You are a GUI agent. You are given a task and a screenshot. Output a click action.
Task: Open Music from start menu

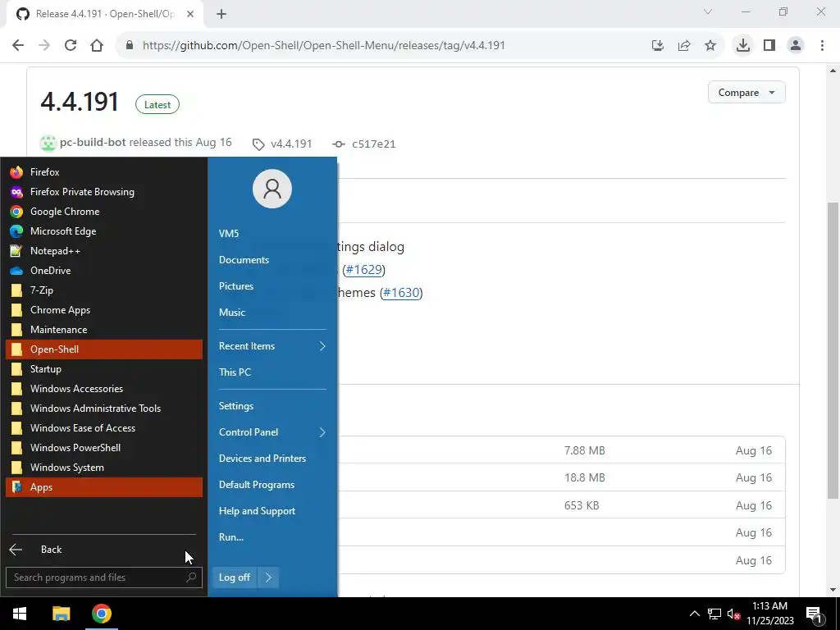click(x=272, y=313)
